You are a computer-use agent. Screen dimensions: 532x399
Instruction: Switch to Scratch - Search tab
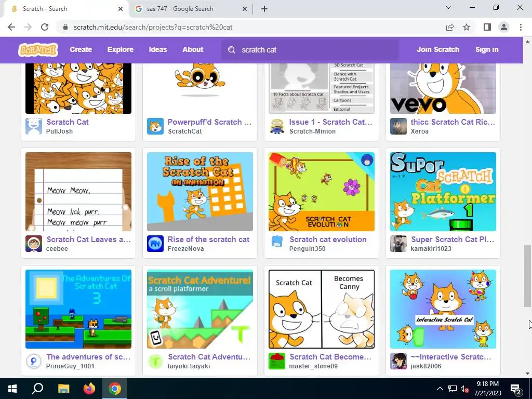(x=66, y=9)
